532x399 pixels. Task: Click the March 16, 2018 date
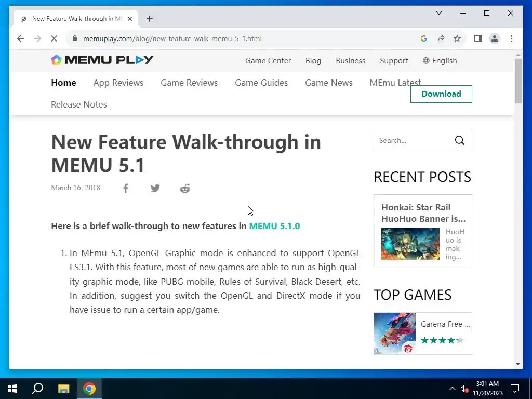point(76,188)
